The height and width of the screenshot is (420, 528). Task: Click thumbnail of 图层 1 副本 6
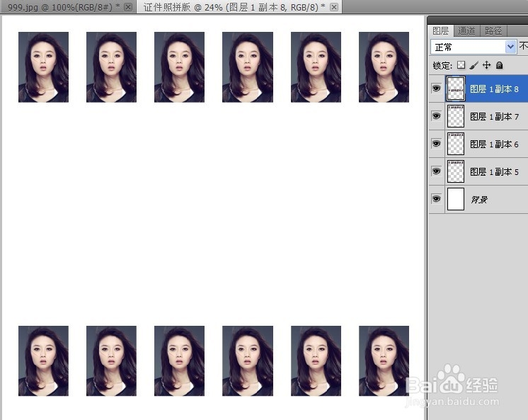tap(456, 144)
